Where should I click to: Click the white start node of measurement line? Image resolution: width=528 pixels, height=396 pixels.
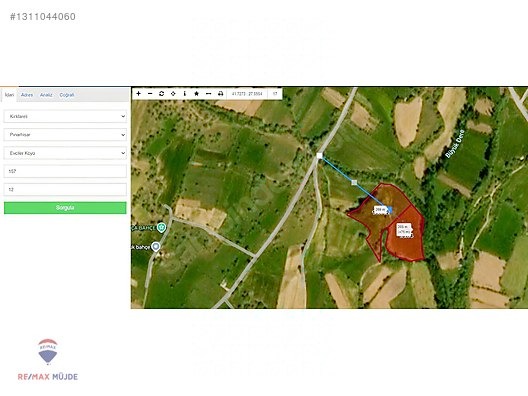[x=319, y=156]
